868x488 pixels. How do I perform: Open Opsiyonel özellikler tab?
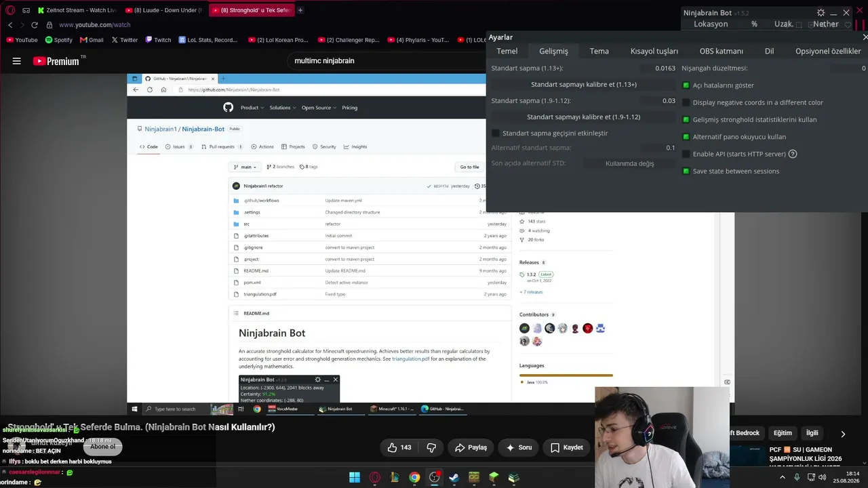click(x=828, y=52)
